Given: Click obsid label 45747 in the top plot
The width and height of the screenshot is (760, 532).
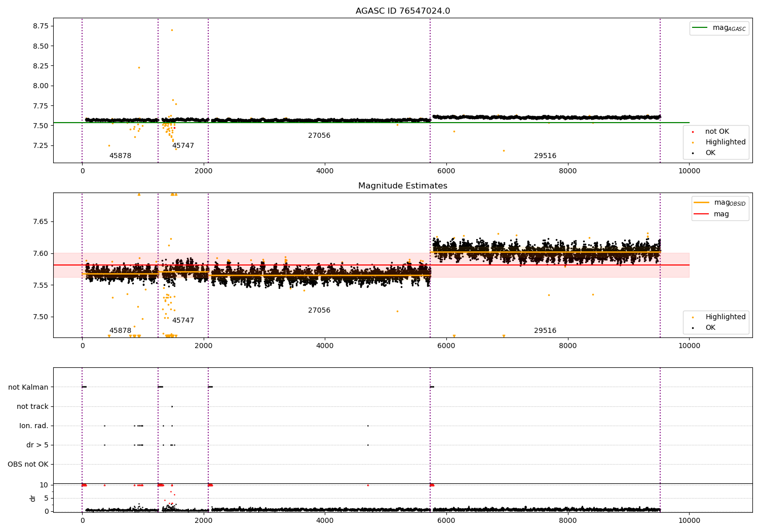Looking at the screenshot, I should click(183, 146).
